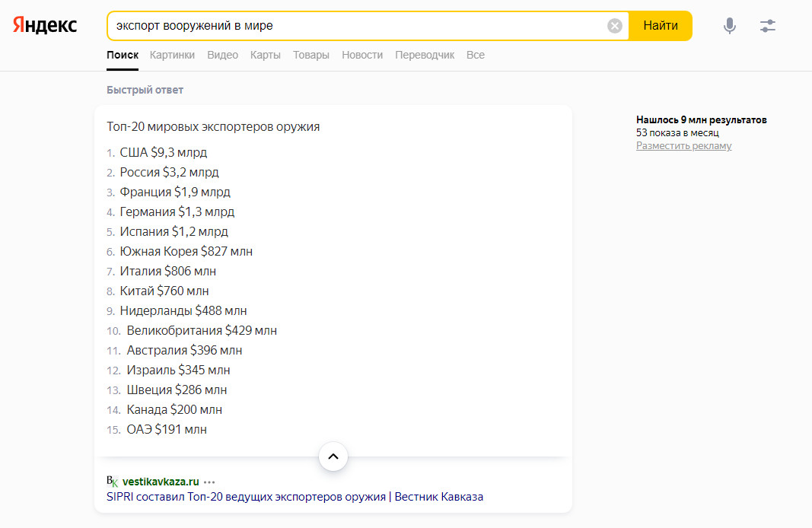This screenshot has height=528, width=812.
Task: Open SIPRI составил Топ-20 article link
Action: coord(295,497)
